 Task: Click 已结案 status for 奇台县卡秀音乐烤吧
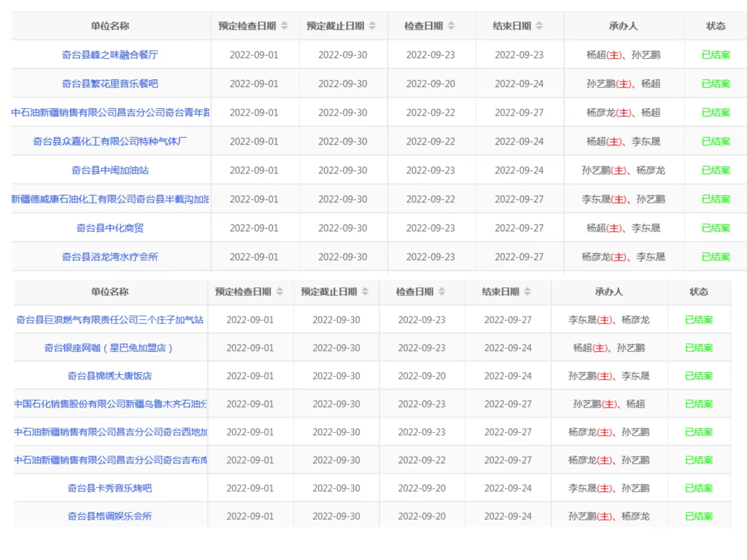pyautogui.click(x=699, y=488)
